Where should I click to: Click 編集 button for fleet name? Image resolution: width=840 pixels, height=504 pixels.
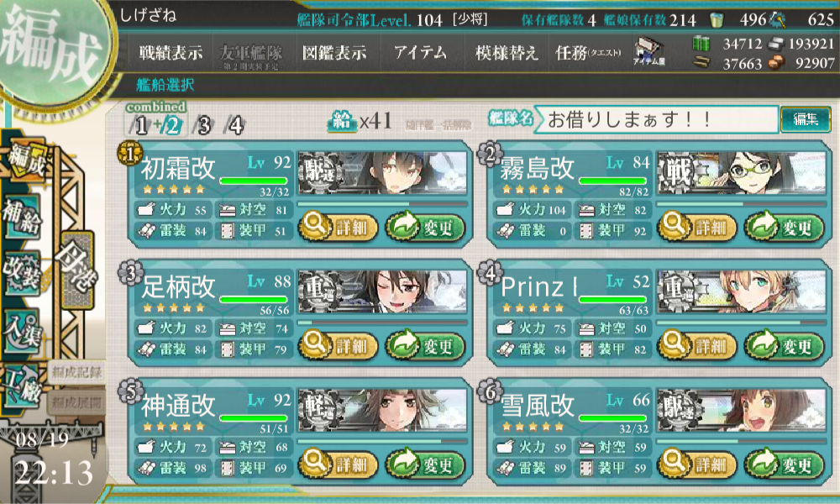pos(806,119)
